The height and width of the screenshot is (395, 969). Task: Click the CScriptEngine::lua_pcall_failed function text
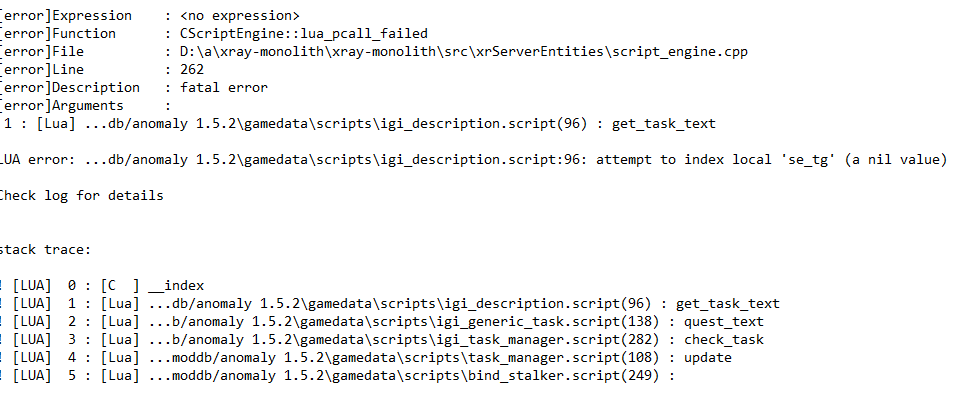click(304, 33)
